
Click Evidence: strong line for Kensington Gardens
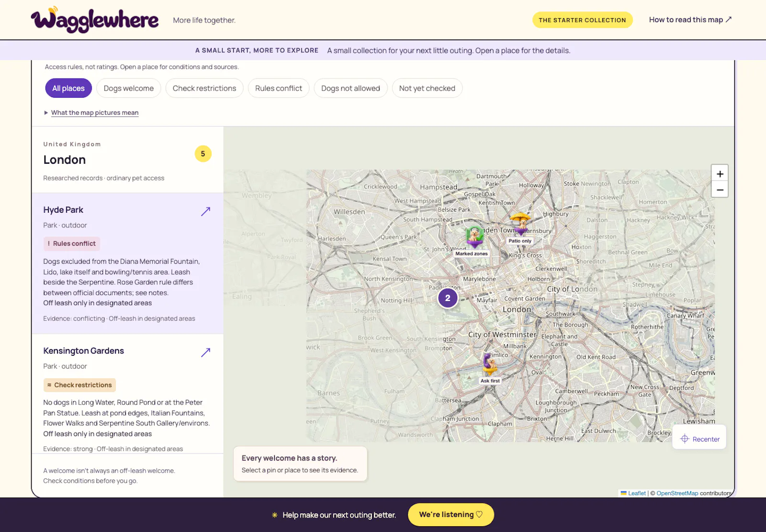(x=113, y=449)
